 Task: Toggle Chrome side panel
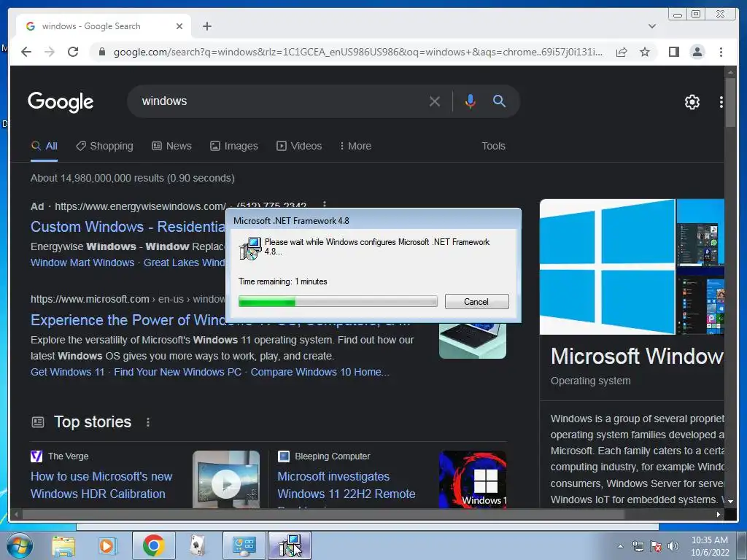point(673,52)
